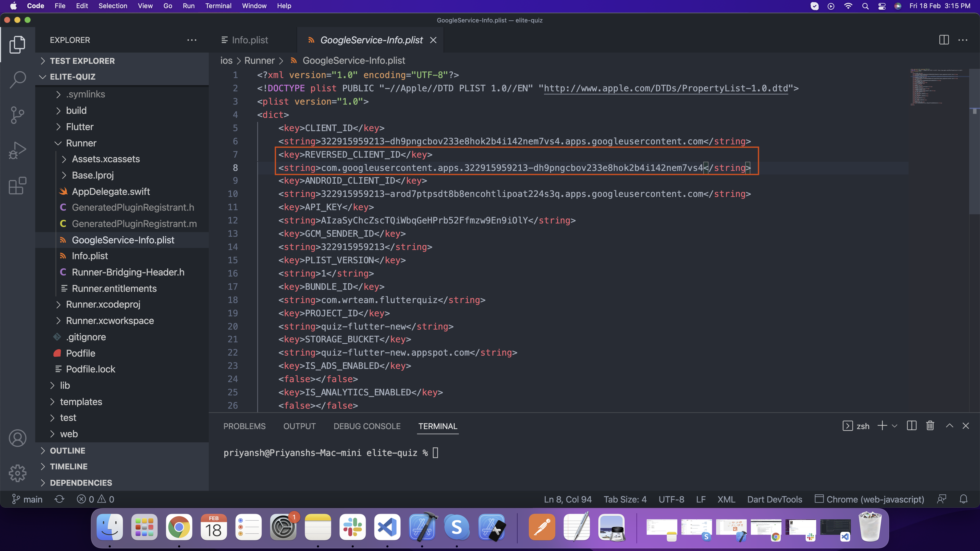Open the Terminal menu in menu bar
The width and height of the screenshot is (980, 551).
(218, 6)
